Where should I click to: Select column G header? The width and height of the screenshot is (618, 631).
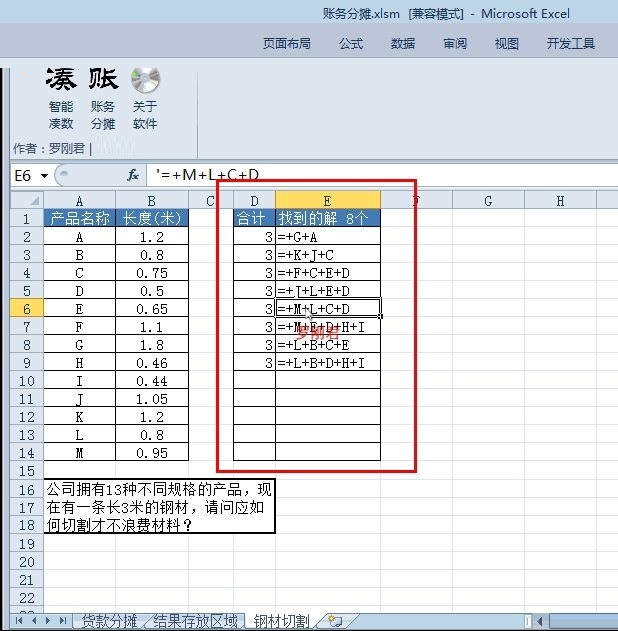488,200
